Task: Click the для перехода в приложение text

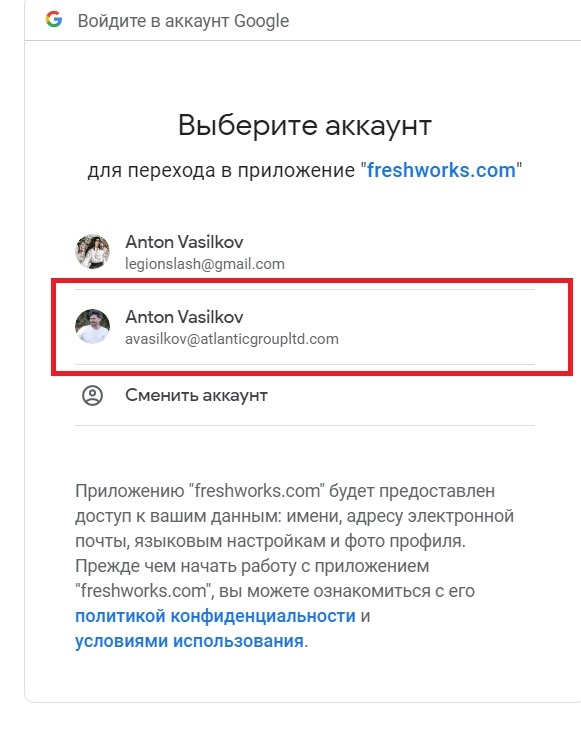Action: (x=221, y=170)
